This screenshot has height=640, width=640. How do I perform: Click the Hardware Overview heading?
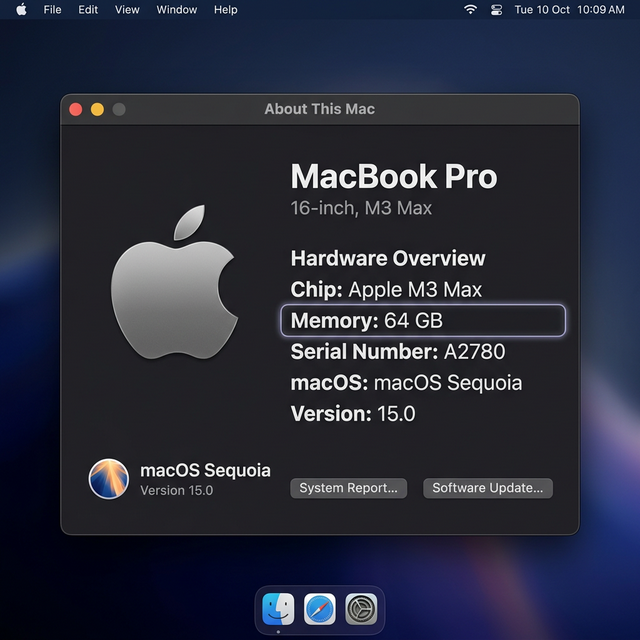[x=388, y=258]
